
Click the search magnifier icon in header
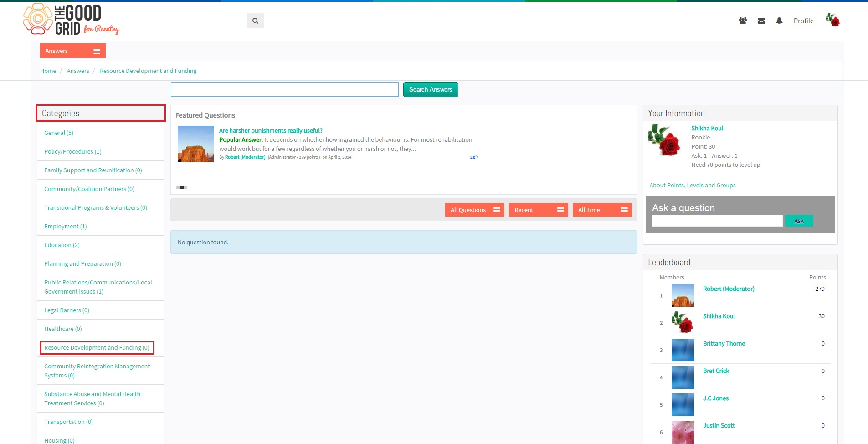(255, 21)
